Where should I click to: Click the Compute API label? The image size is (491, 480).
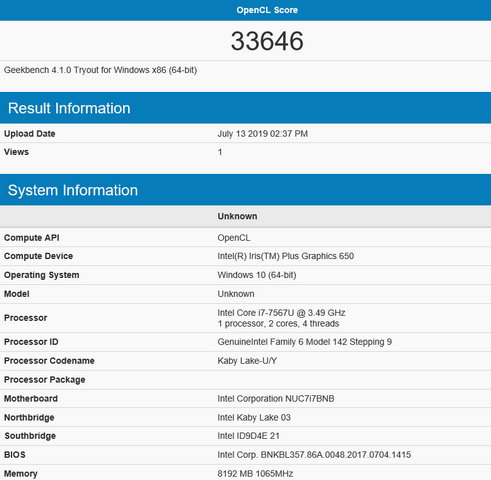pos(32,238)
